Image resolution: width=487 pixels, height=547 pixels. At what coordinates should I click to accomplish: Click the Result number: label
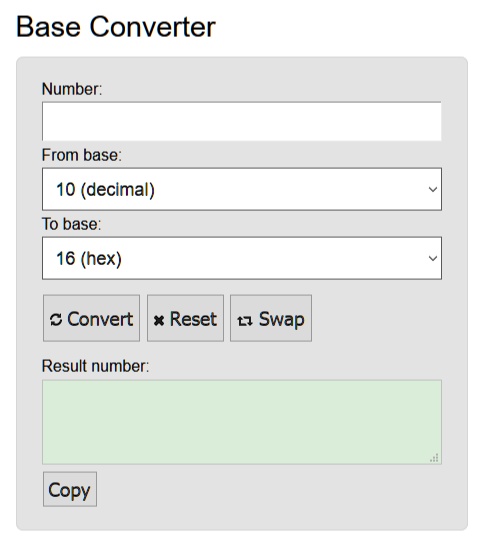95,366
